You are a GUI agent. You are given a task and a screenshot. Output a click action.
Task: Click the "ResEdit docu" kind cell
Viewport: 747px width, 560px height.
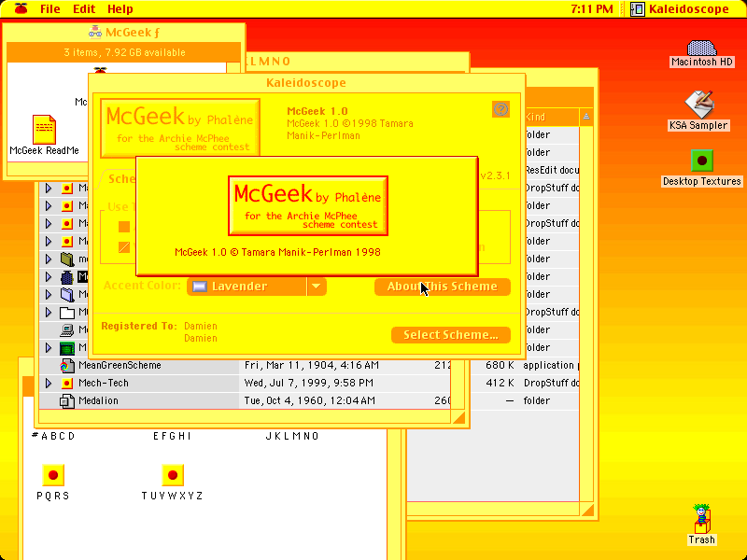(x=552, y=171)
